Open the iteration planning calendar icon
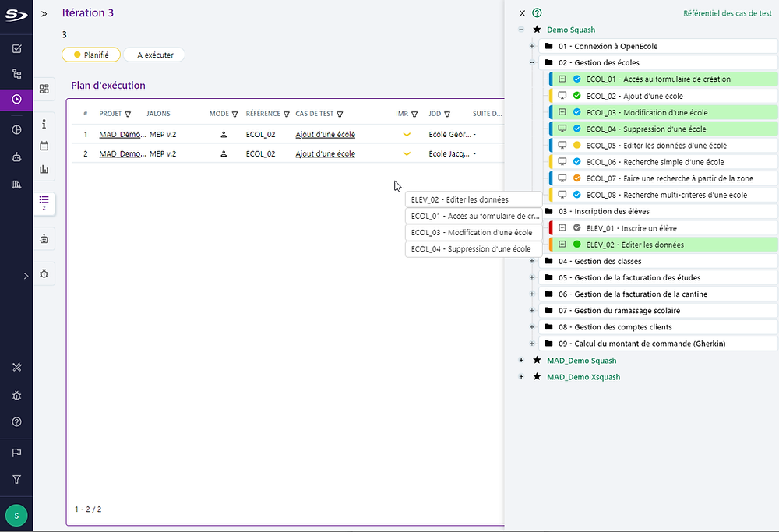The width and height of the screenshot is (779, 532). click(x=44, y=146)
